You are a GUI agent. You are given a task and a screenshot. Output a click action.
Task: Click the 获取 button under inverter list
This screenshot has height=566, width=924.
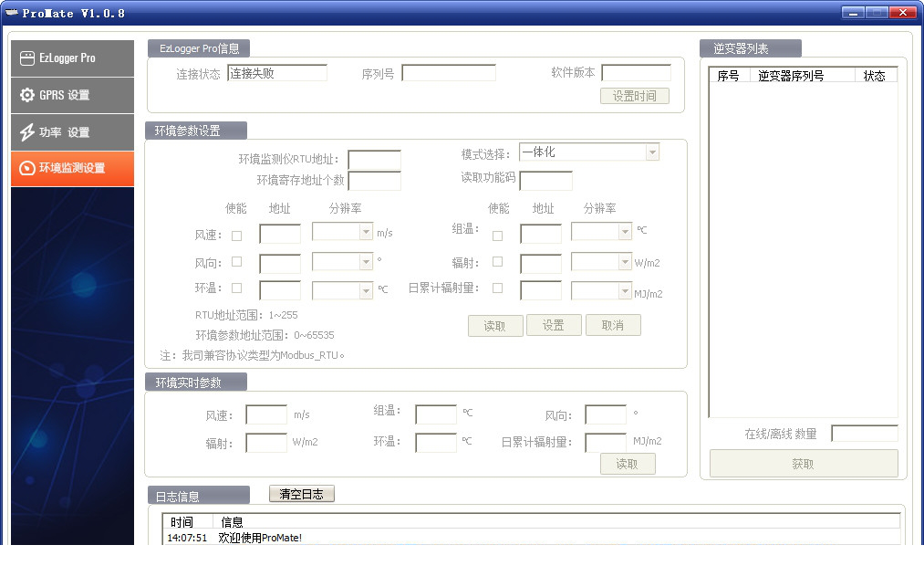click(x=804, y=464)
